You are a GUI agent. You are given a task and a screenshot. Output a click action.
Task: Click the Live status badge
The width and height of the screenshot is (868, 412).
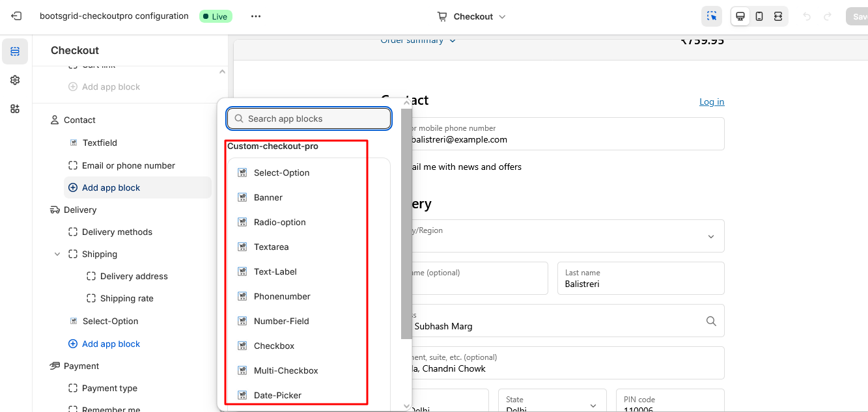coord(216,16)
